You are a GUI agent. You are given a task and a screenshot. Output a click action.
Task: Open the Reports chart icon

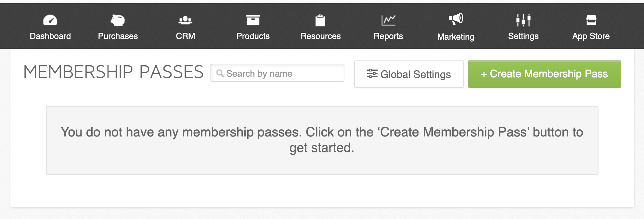tap(388, 20)
